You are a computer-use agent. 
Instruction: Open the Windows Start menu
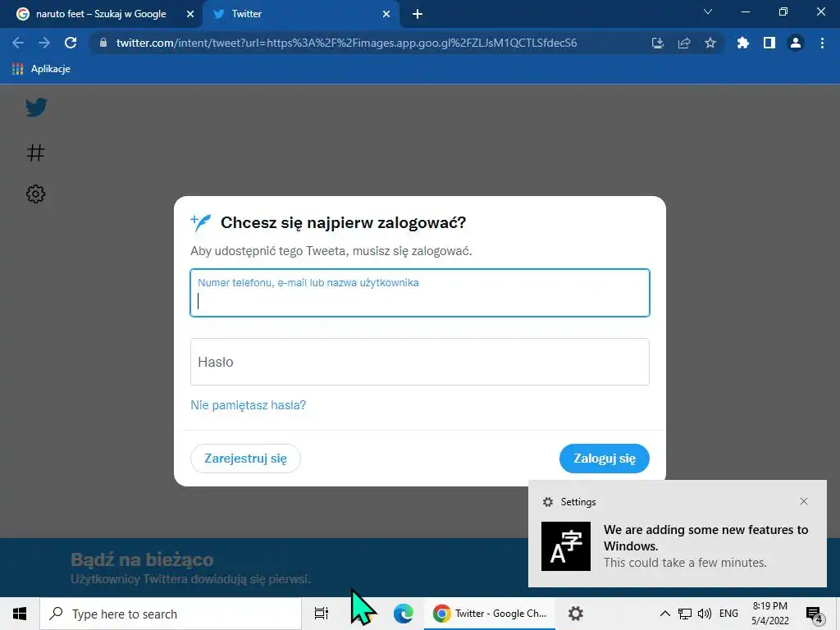tap(20, 614)
